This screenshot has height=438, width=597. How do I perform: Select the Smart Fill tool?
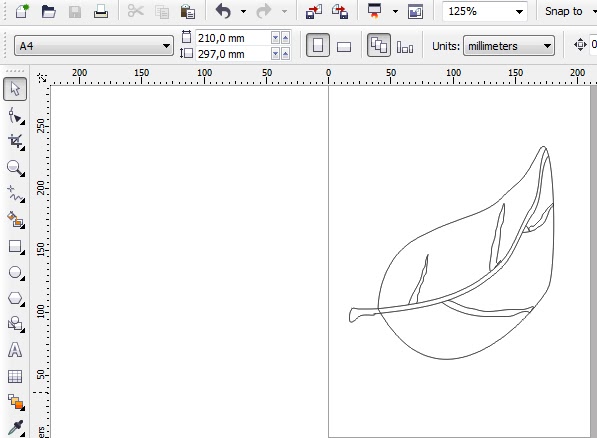pyautogui.click(x=16, y=220)
